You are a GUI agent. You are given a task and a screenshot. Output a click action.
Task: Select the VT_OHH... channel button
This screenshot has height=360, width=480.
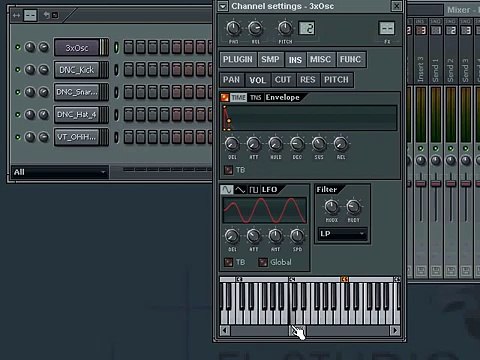coord(77,137)
